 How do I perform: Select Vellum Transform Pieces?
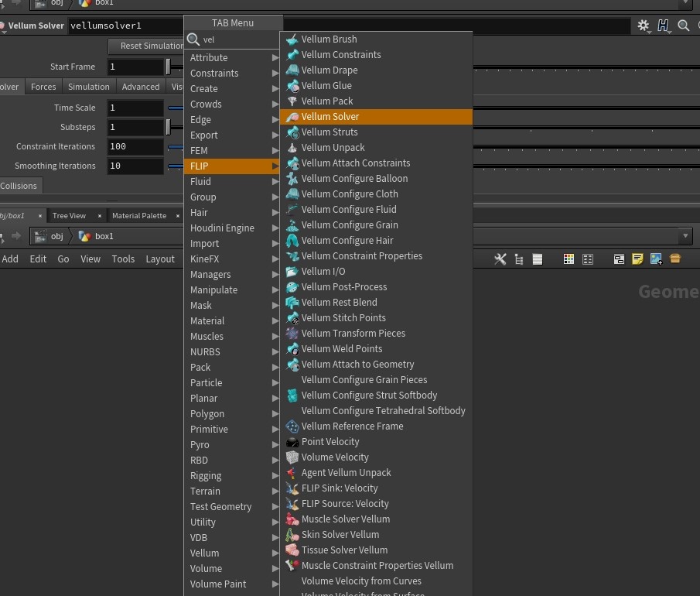[x=376, y=334]
